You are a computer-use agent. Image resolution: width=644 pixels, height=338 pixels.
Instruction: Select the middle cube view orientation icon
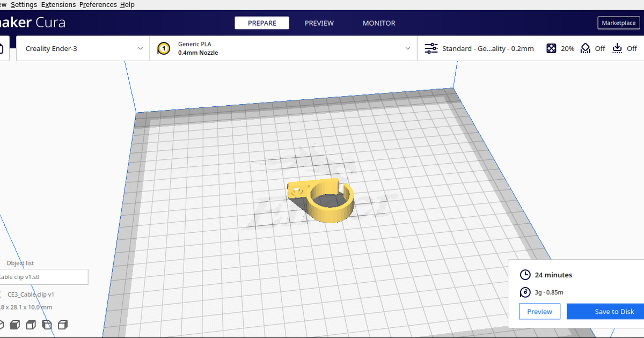(x=31, y=325)
